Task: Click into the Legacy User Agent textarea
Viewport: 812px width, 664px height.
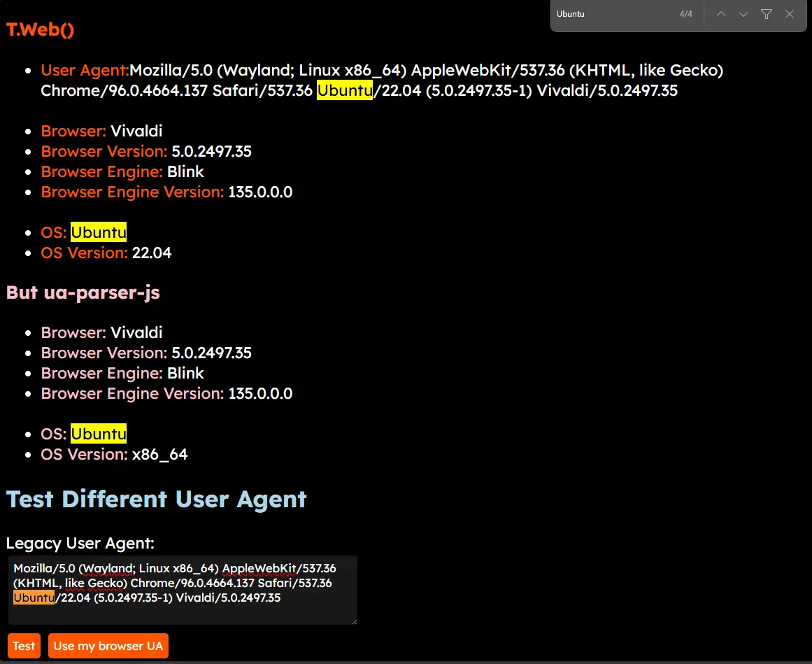Action: 183,590
